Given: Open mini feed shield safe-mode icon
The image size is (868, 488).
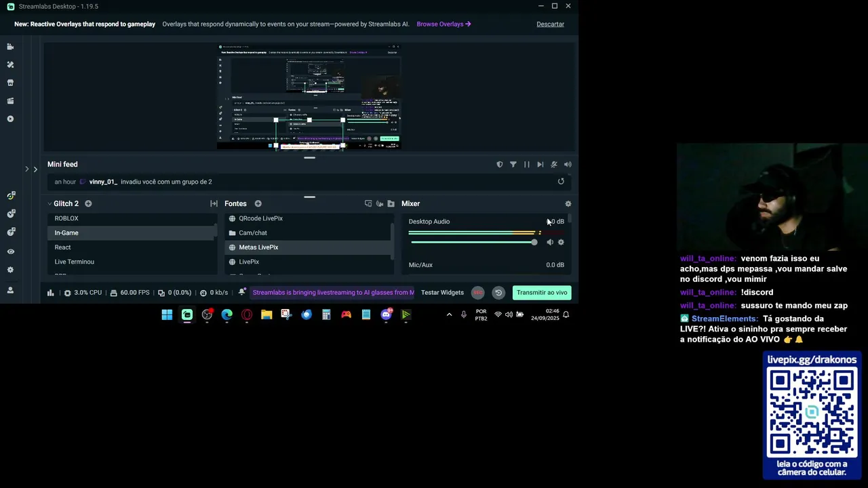Looking at the screenshot, I should coord(500,164).
